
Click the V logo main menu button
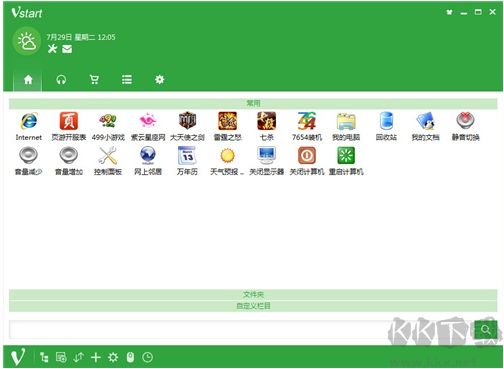tap(18, 357)
